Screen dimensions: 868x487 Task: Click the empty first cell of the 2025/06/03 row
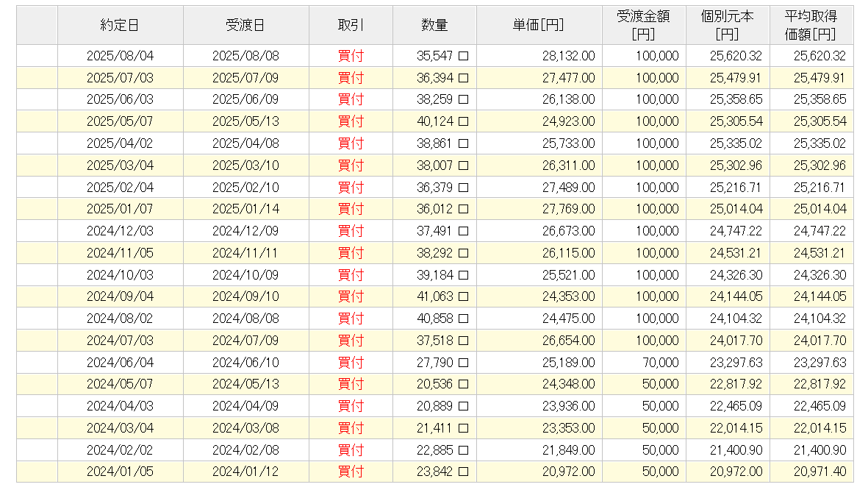point(37,99)
